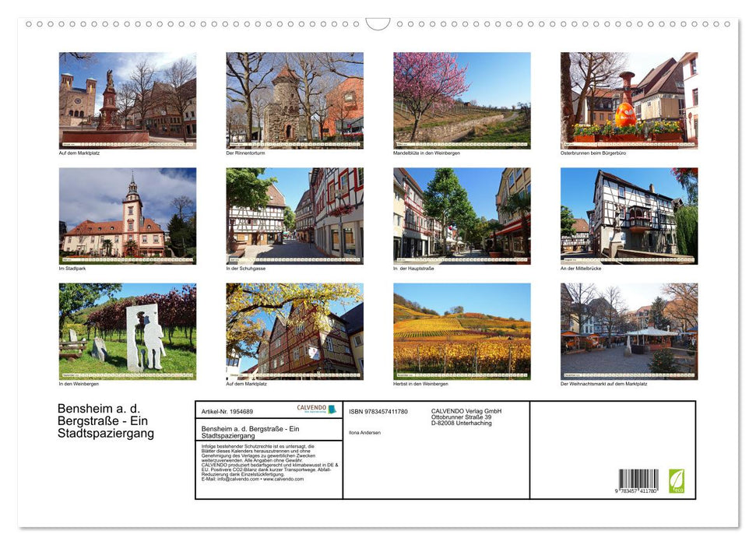Click the colorful autumn vineyard swatch image
The image size is (756, 545).
pos(461,330)
